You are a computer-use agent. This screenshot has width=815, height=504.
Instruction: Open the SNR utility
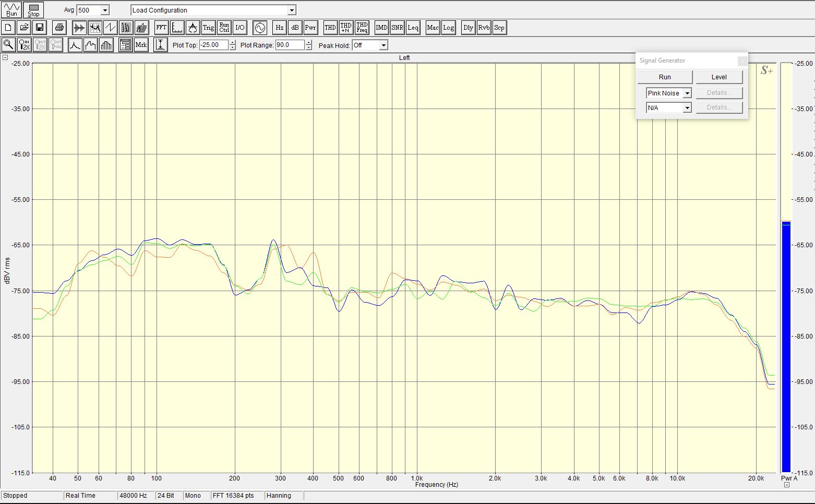tap(398, 28)
